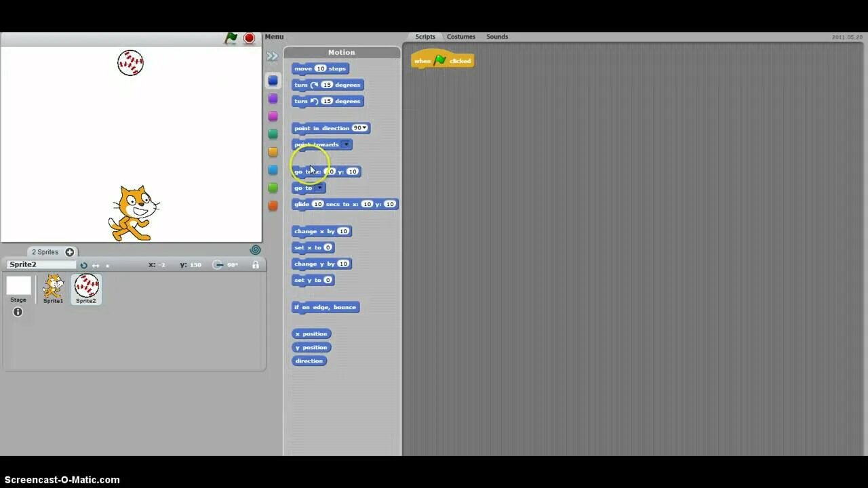Click the y value 10 in go to x y block

coord(352,171)
